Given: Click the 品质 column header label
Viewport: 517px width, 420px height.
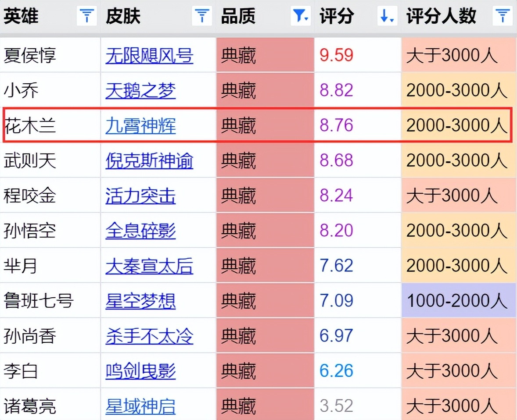Looking at the screenshot, I should 238,16.
